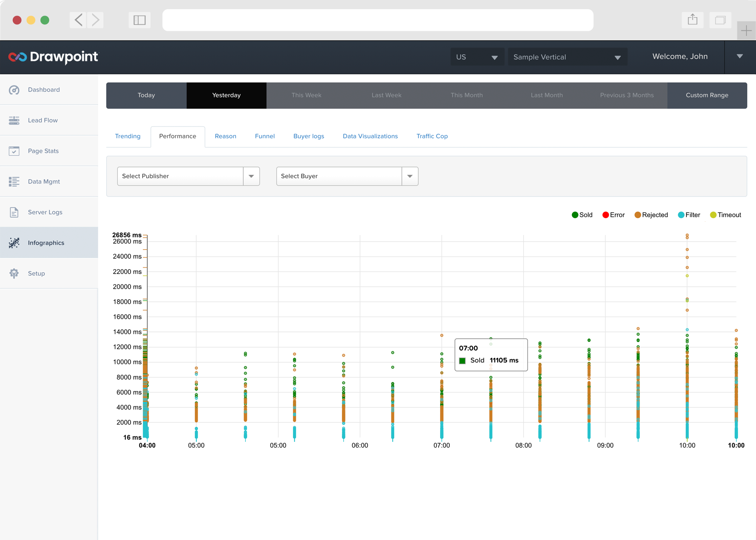
Task: Open Page Stats via its calendar icon
Action: 14,151
